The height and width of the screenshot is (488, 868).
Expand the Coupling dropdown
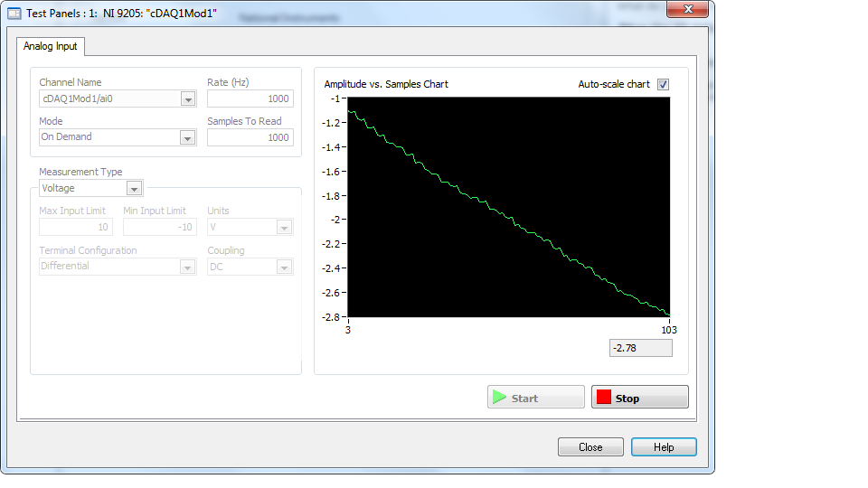pos(284,267)
